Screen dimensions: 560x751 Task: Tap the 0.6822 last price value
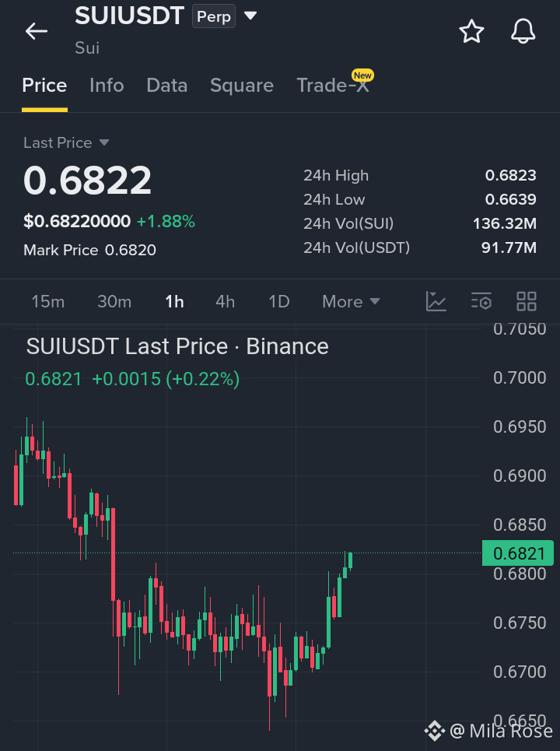coord(88,181)
